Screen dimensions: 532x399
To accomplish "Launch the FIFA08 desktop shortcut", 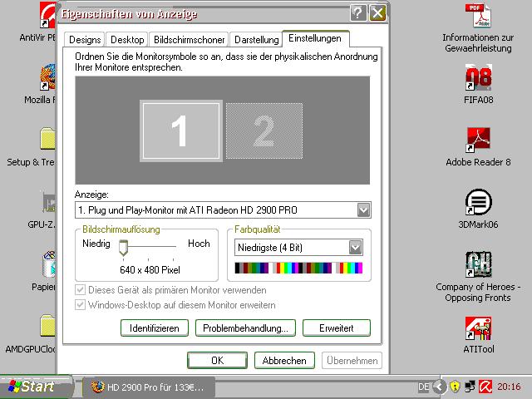I will pos(479,77).
